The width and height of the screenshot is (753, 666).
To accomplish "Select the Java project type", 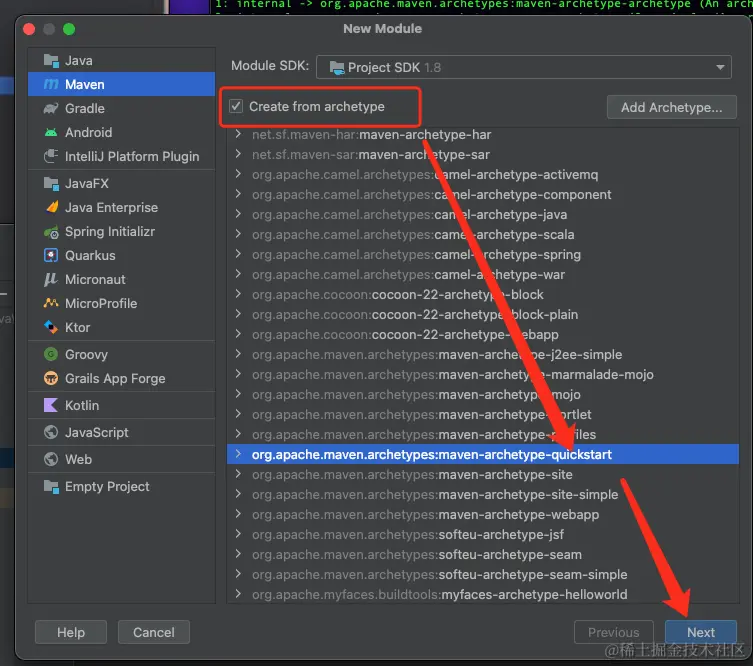I will [x=121, y=61].
